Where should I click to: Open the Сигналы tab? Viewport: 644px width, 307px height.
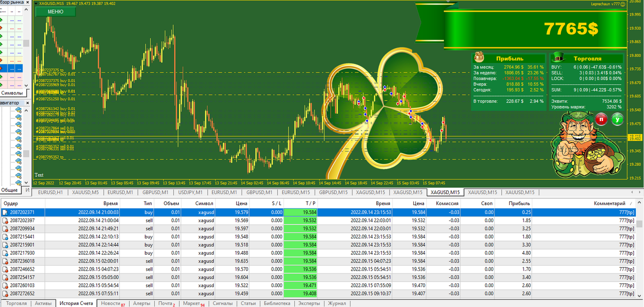point(222,303)
